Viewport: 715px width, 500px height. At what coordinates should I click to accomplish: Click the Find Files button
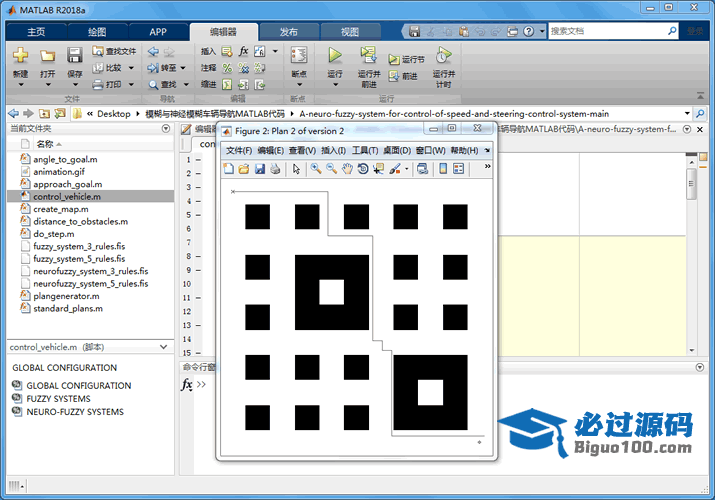pyautogui.click(x=114, y=51)
